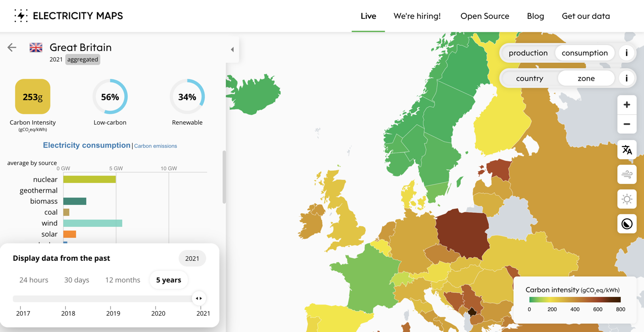Switch map display to country mode
Image resolution: width=644 pixels, height=332 pixels.
pos(530,78)
